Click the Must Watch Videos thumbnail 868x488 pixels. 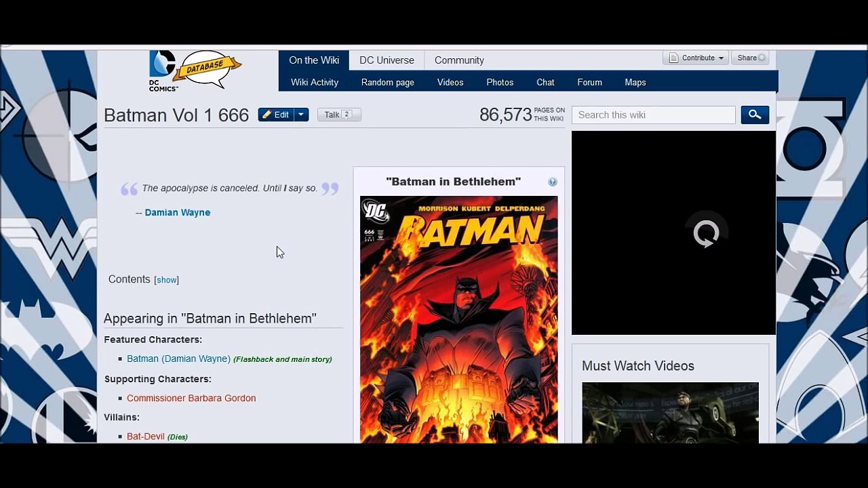pyautogui.click(x=670, y=413)
